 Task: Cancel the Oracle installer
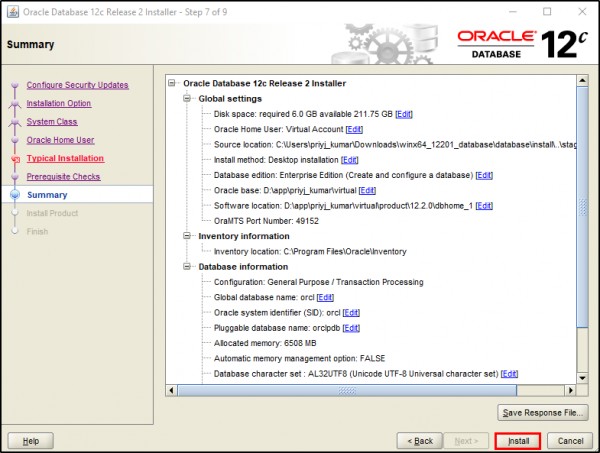click(570, 441)
